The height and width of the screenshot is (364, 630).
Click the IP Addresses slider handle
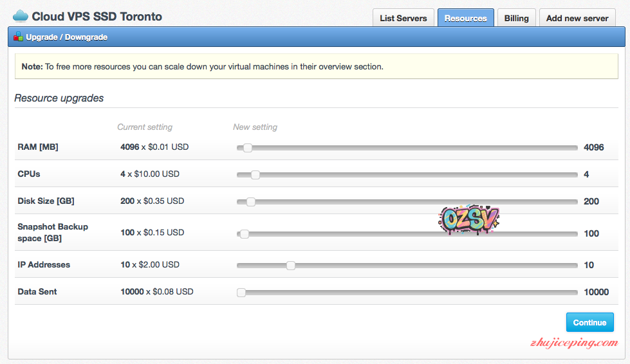pos(291,266)
